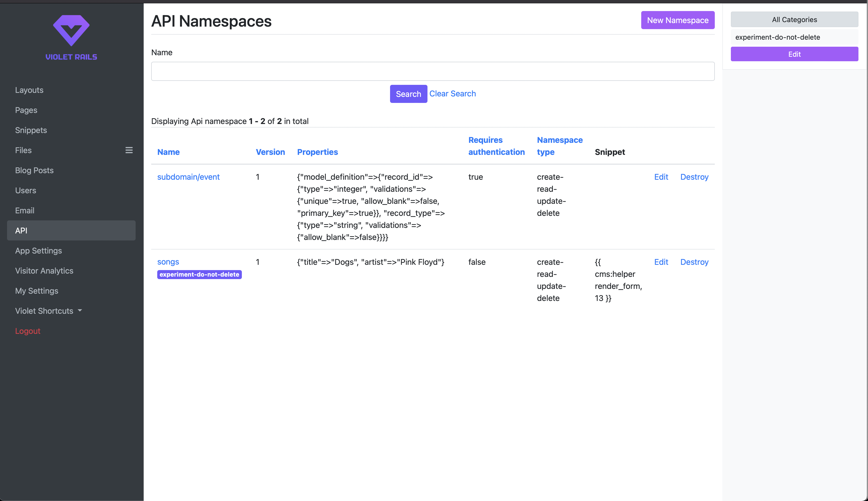Open the subdomain/event namespace
This screenshot has width=868, height=501.
coord(188,177)
